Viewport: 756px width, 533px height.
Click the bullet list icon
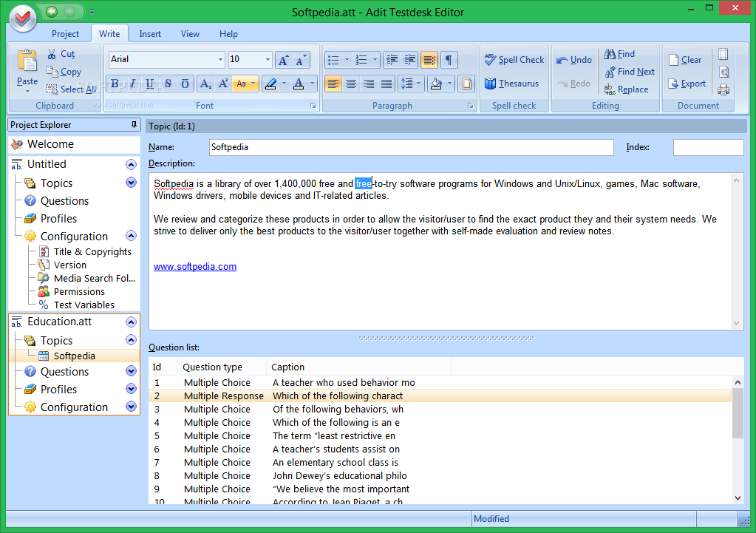(333, 60)
